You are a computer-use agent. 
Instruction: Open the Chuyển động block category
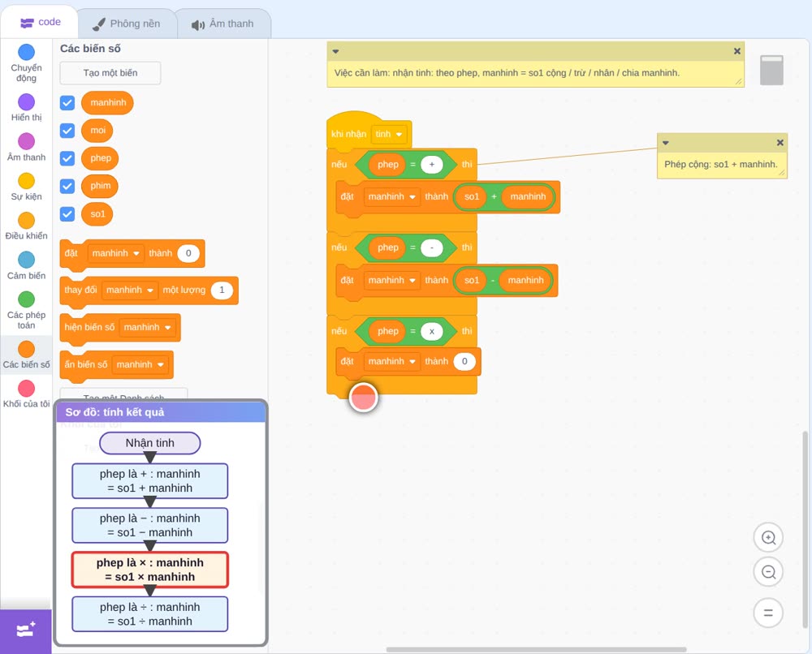click(26, 63)
